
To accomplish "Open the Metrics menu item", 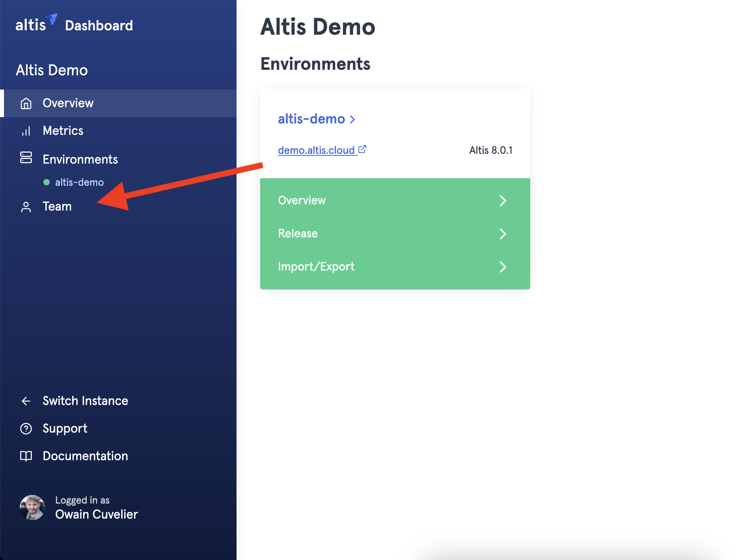I will click(63, 131).
